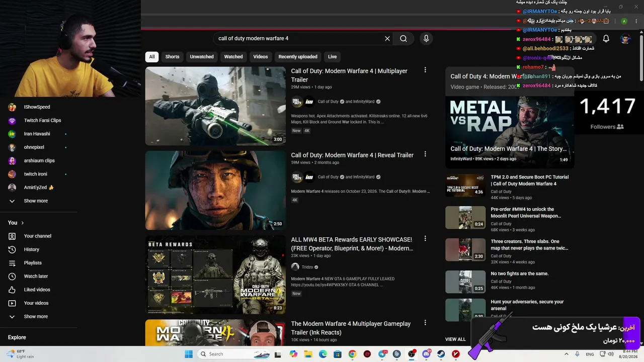644x362 pixels.
Task: Open Explore section heading in sidebar
Action: pos(17,338)
